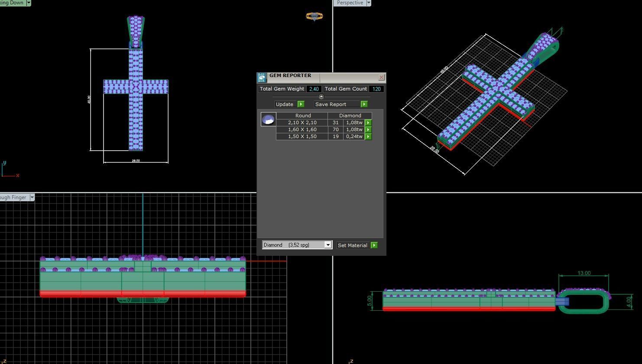
Task: Click the 4.00 dimension label on the bail
Action: tap(629, 302)
